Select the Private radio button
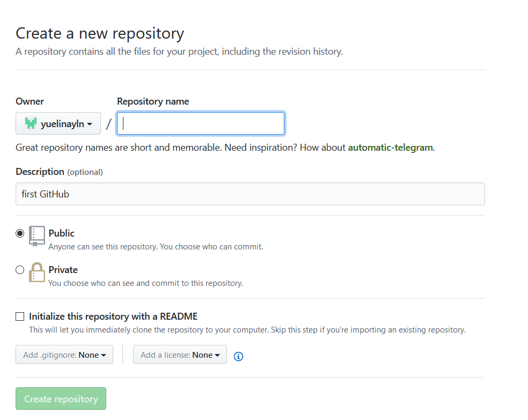 pyautogui.click(x=20, y=270)
